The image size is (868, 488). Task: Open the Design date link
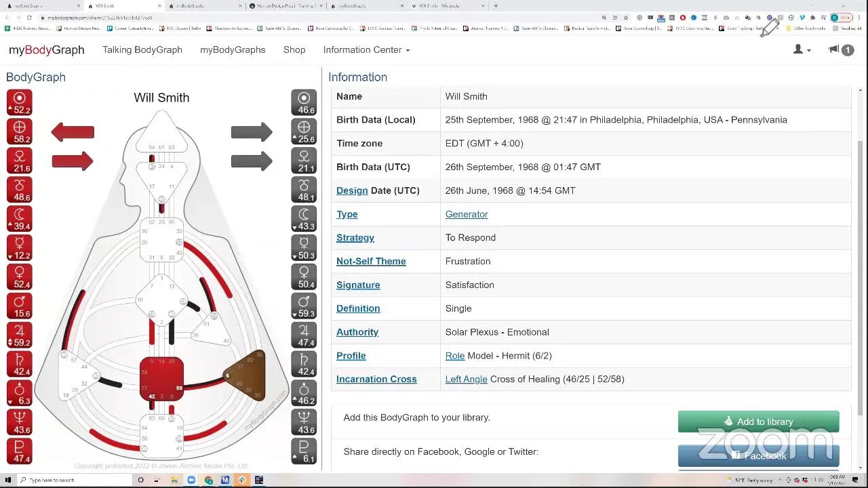(x=352, y=190)
